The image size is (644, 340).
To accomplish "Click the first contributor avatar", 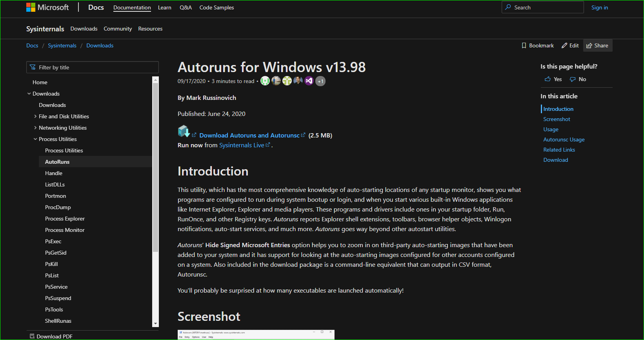I will (265, 81).
